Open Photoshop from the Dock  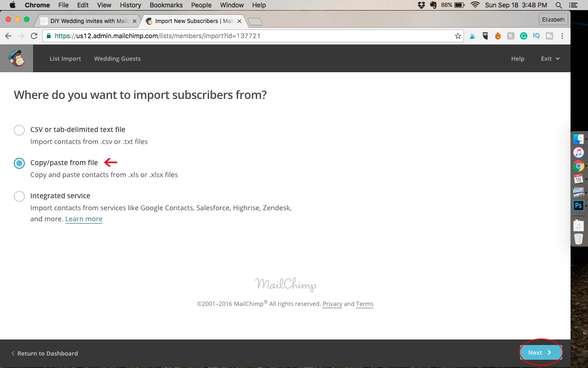coord(578,206)
